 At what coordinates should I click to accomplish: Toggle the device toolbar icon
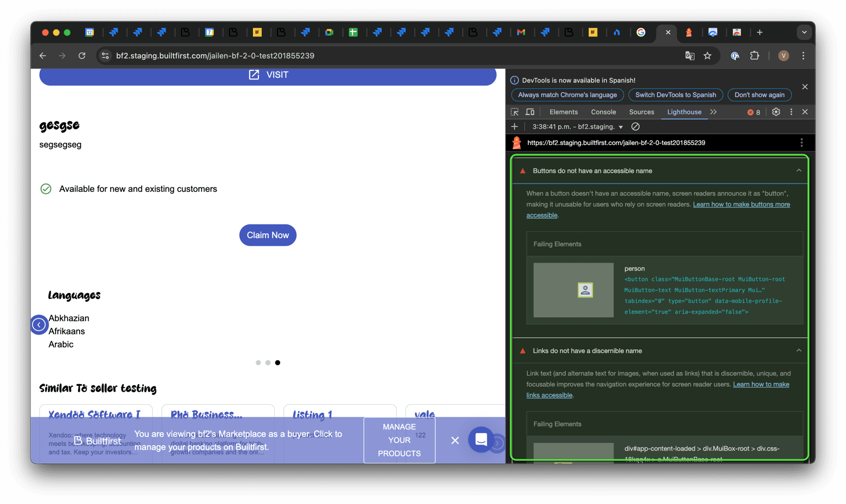point(530,112)
